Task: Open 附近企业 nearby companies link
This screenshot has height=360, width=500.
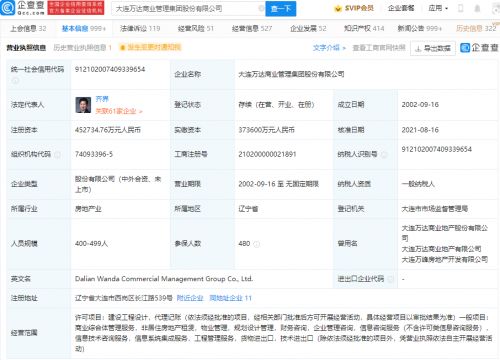Action: 190,298
